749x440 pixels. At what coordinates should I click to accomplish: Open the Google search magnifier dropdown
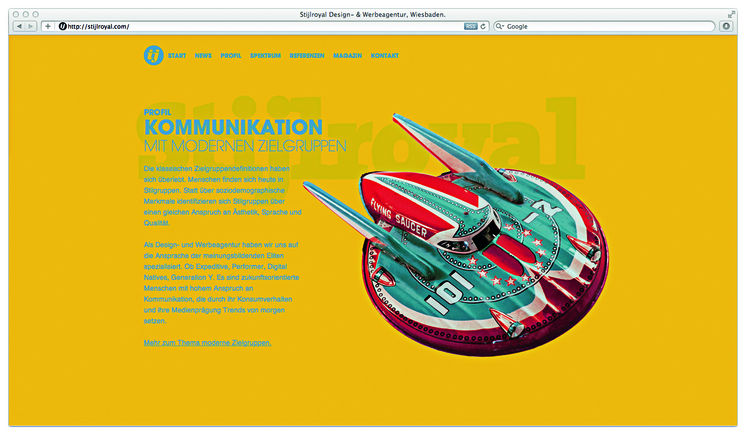[x=500, y=26]
